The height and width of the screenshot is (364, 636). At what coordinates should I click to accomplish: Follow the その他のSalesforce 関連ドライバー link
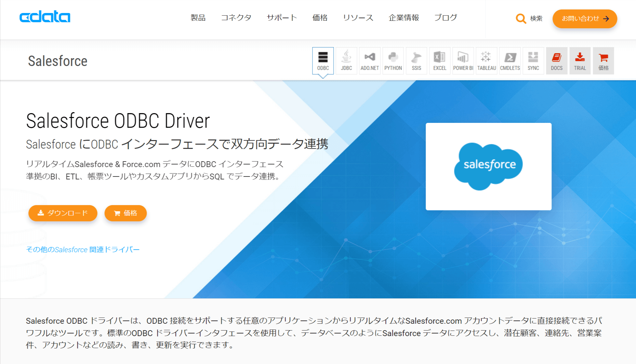[83, 249]
